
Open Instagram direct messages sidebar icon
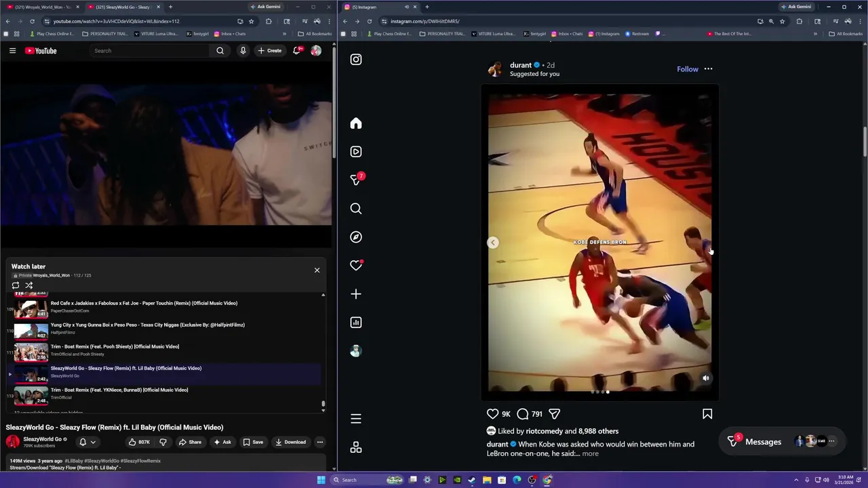click(356, 180)
